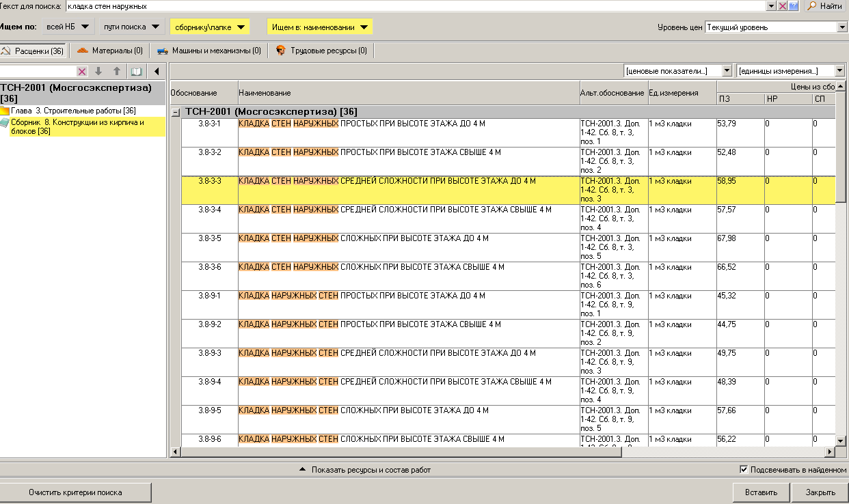The image size is (849, 504).
Task: Sort by the Наименование column header
Action: coord(408,93)
